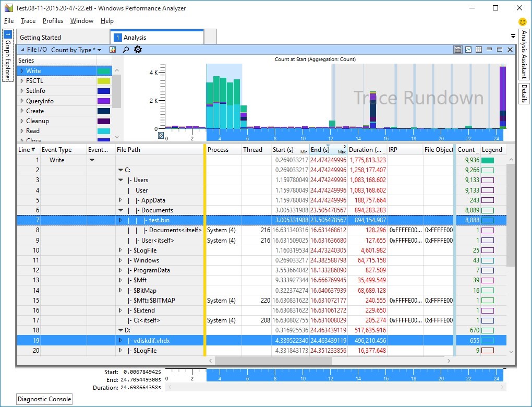Image resolution: width=532 pixels, height=407 pixels.
Task: Open the Profiles menu
Action: click(53, 21)
